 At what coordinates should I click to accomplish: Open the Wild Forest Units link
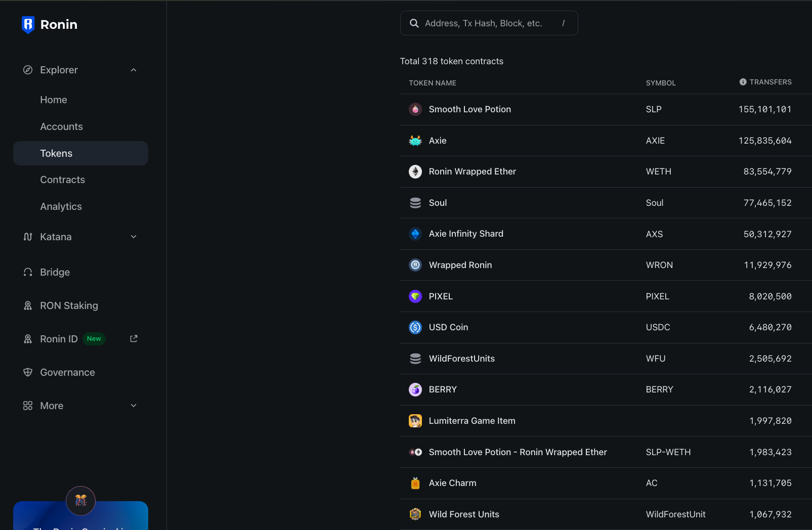pos(464,514)
